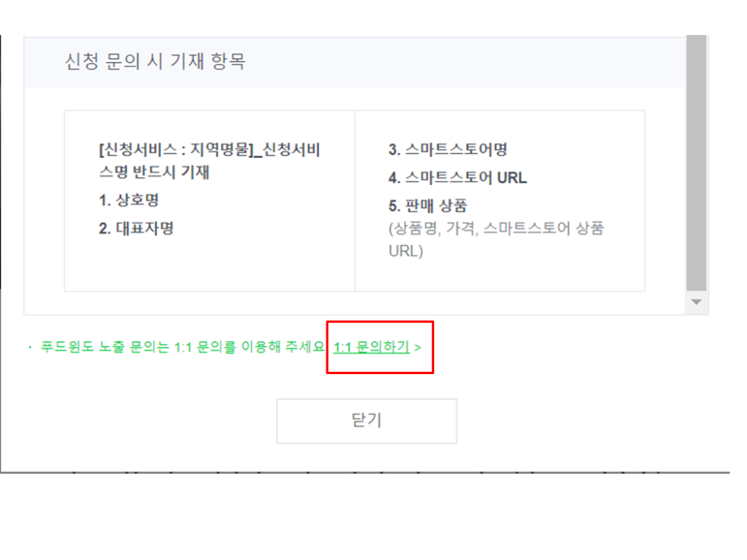Click the [신청서비스 : 지역명물] bold line
This screenshot has width=747, height=560.
(x=210, y=149)
